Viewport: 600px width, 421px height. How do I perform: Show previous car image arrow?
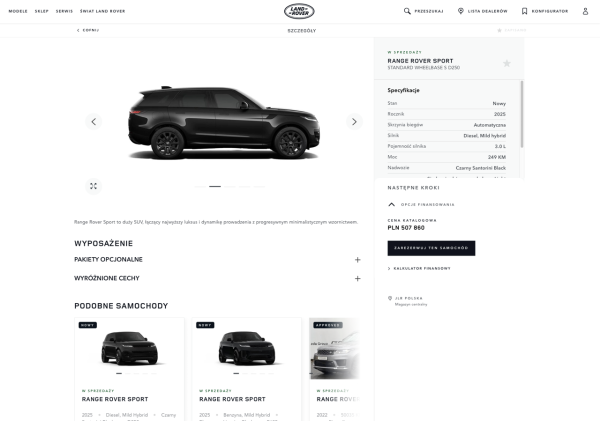(x=93, y=122)
